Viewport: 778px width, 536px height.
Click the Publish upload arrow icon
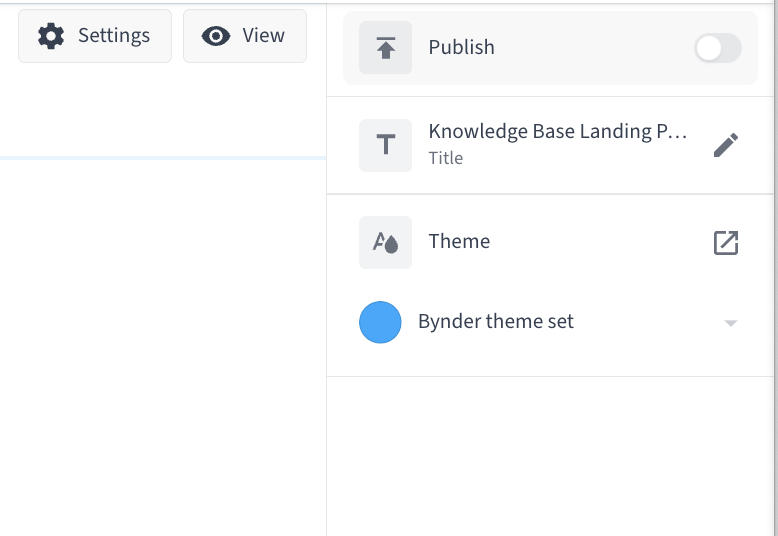click(x=386, y=48)
